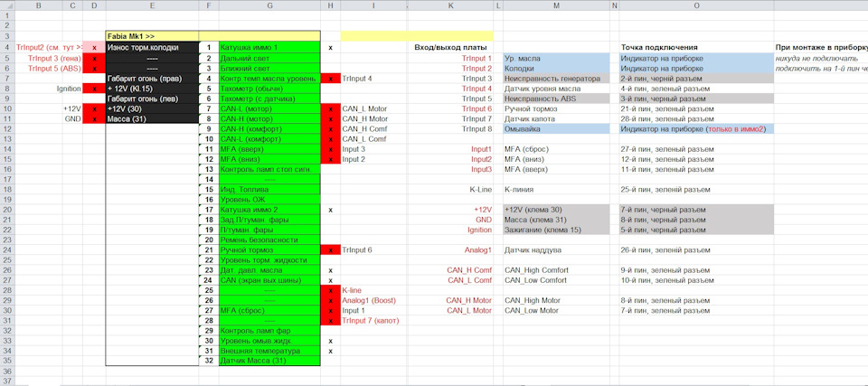This screenshot has width=868, height=386.
Task: Select the "Дальний свет" cell
Action: pyautogui.click(x=269, y=58)
